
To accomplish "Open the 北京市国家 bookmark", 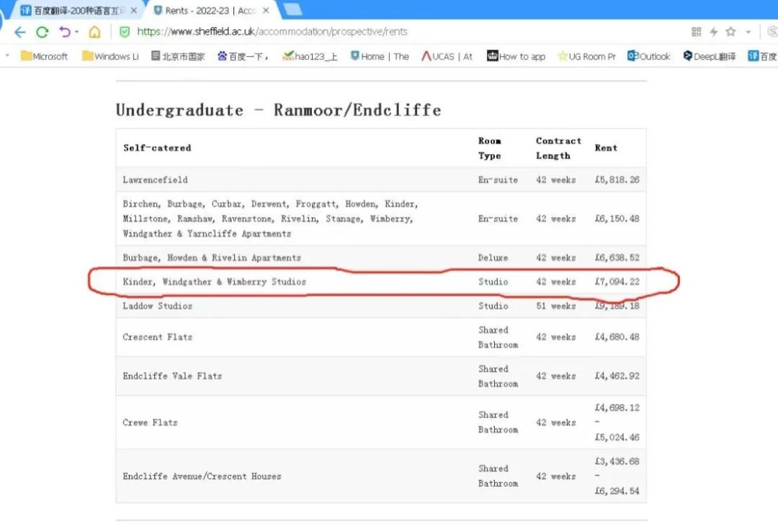I will pyautogui.click(x=178, y=57).
